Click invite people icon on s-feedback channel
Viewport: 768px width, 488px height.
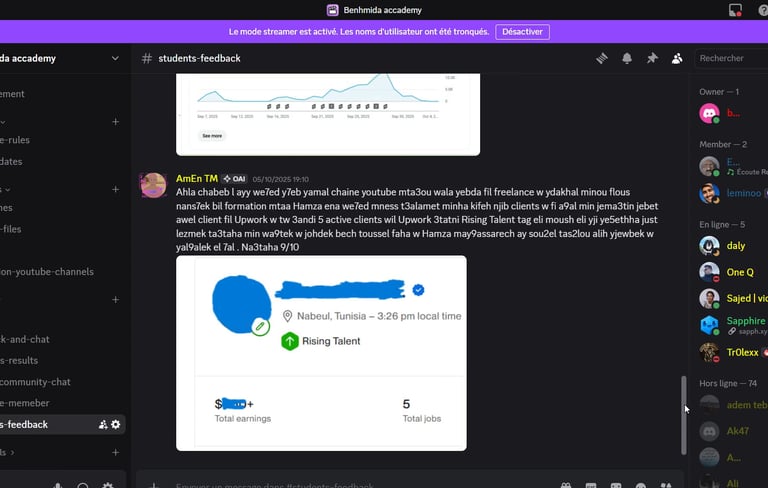[103, 424]
